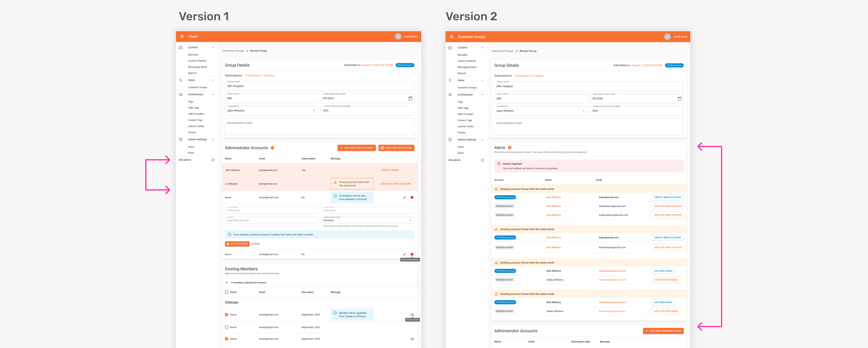Click the Group name input field
The height and width of the screenshot is (348, 868).
[319, 86]
